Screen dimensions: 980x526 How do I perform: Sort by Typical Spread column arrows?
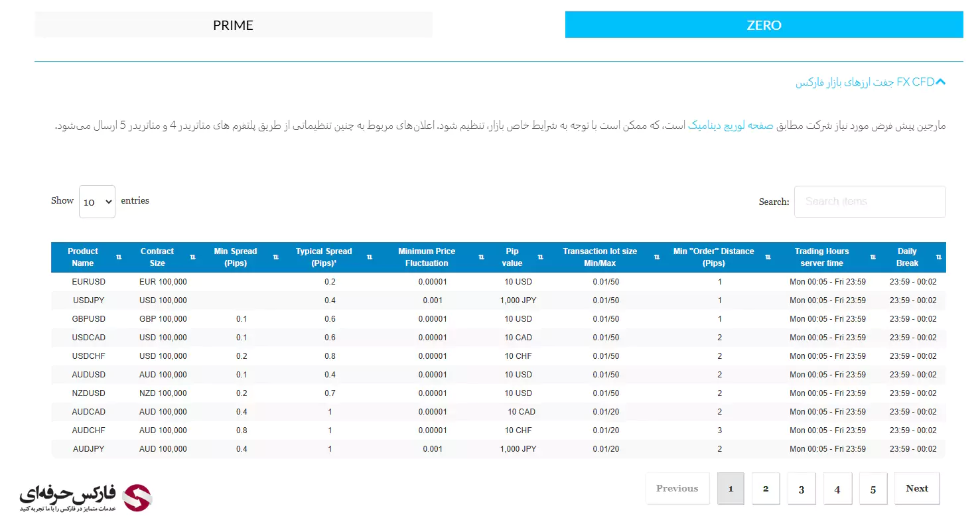[368, 257]
